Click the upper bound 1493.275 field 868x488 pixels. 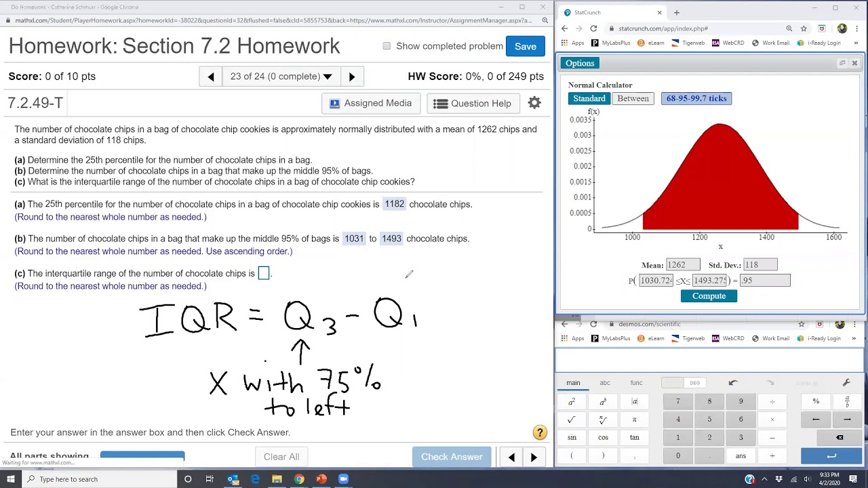pos(709,281)
